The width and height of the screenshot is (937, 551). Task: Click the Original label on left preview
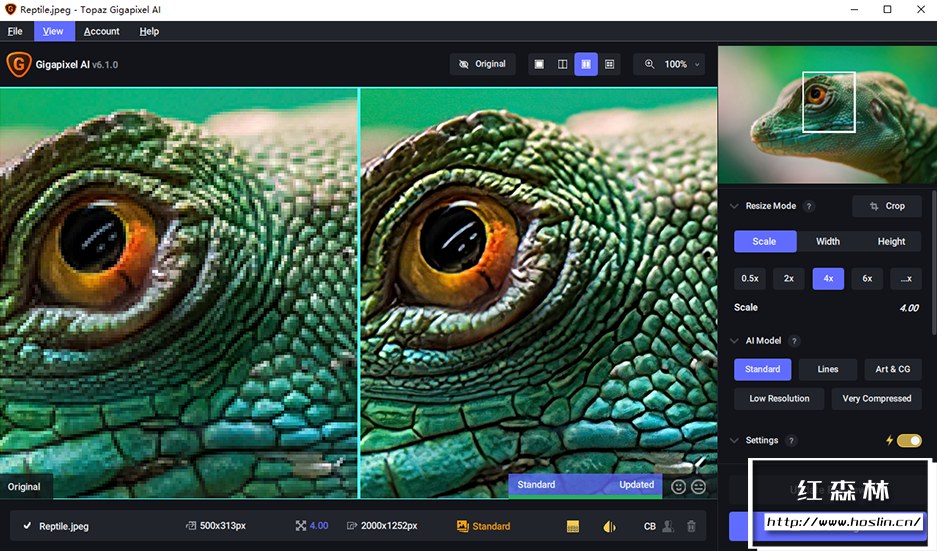point(24,487)
